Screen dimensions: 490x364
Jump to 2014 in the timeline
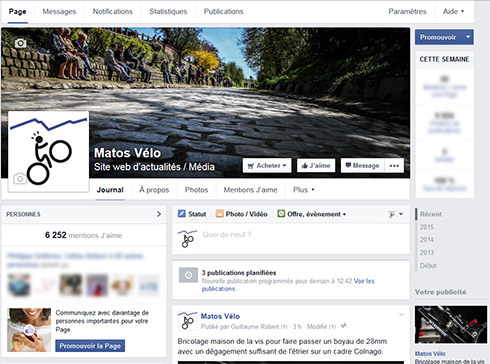tap(427, 240)
